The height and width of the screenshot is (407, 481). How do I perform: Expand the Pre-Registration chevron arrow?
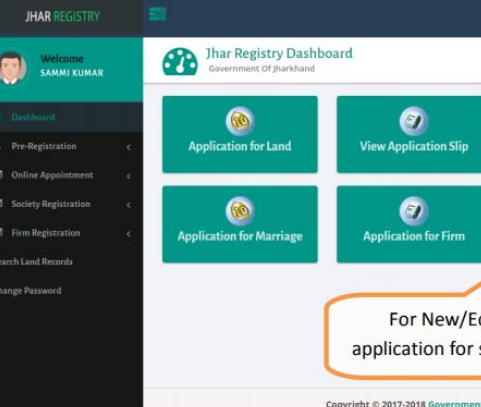[x=129, y=147]
